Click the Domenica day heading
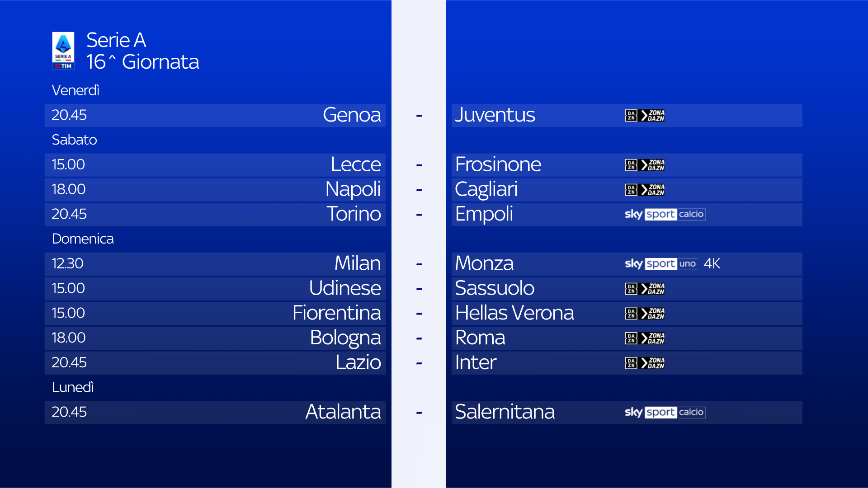868x488 pixels. (x=83, y=239)
